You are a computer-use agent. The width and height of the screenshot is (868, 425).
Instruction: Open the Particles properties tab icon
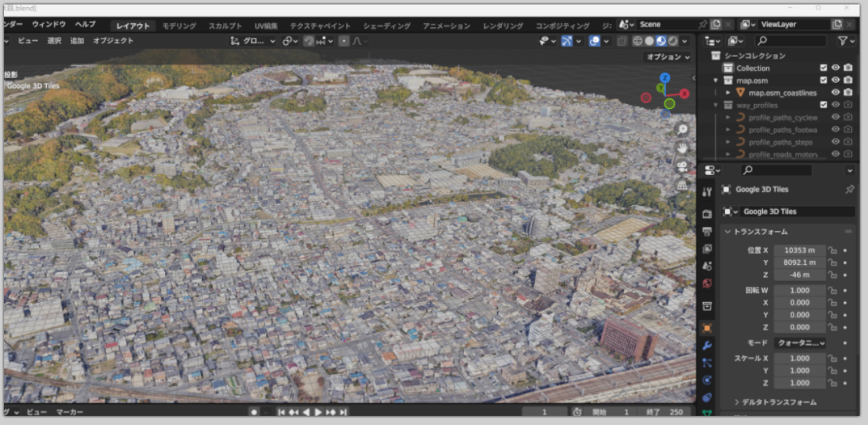click(707, 362)
